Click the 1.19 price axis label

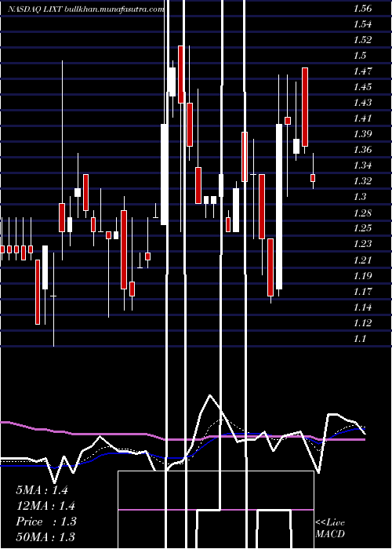tap(362, 275)
